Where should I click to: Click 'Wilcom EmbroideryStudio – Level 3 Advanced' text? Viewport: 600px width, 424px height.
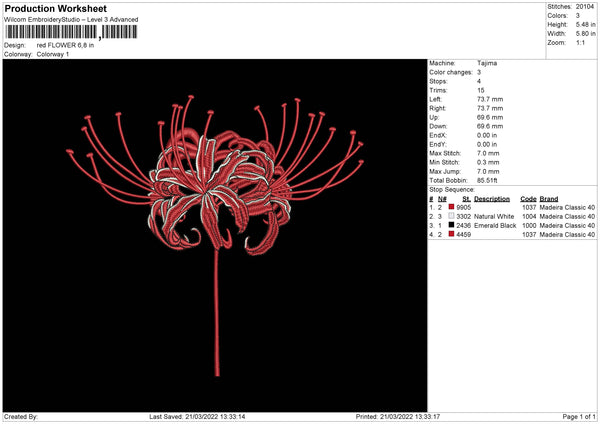click(71, 20)
